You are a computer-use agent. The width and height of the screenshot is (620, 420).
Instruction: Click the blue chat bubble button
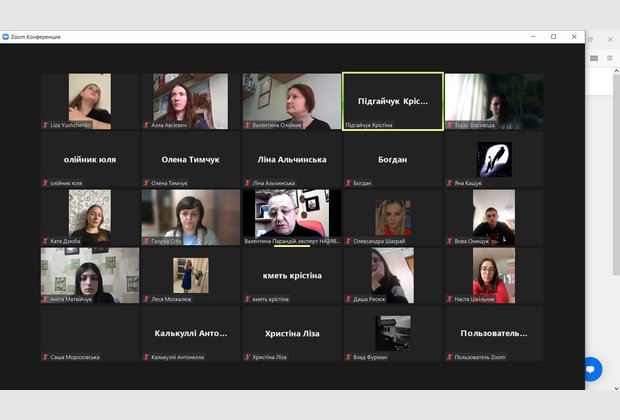590,369
